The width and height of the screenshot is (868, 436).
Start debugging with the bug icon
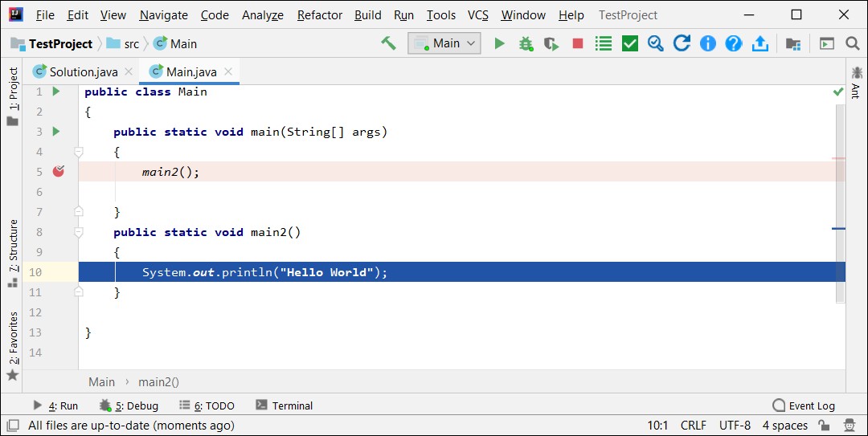coord(526,43)
